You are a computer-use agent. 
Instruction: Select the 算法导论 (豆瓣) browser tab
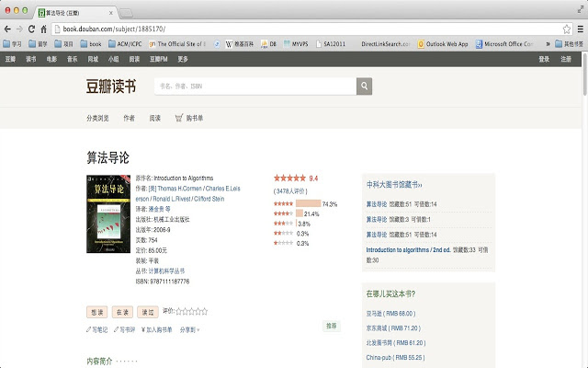[75, 13]
